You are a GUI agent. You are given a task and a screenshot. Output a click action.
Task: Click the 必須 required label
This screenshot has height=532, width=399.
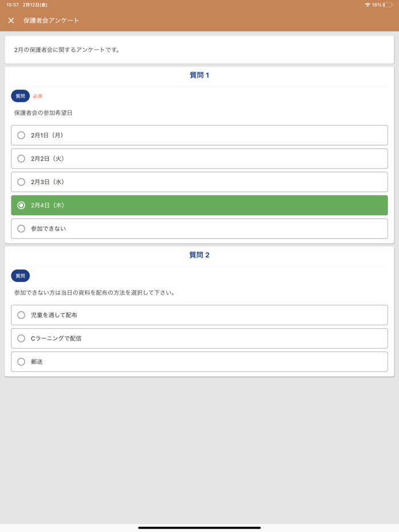click(x=38, y=96)
